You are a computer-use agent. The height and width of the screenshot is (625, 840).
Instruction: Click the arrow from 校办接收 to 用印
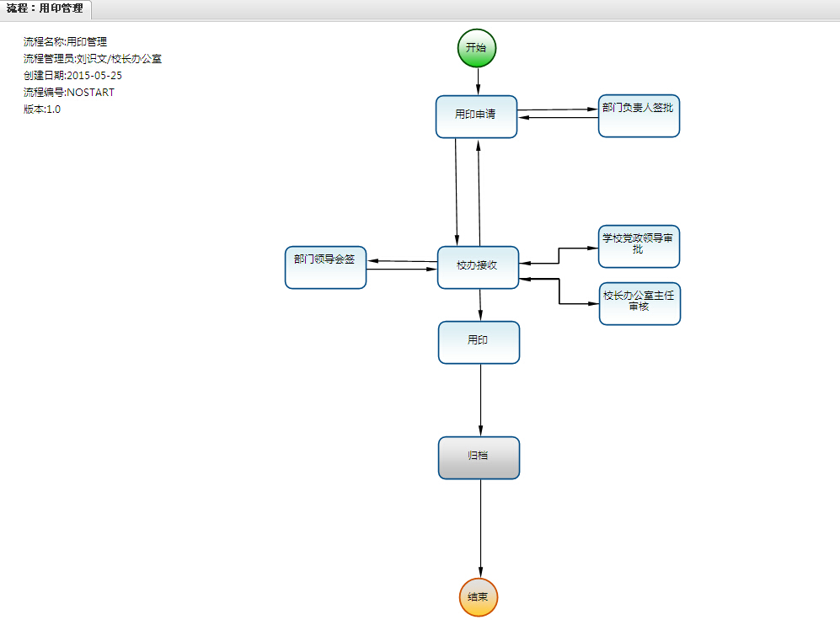(x=480, y=304)
